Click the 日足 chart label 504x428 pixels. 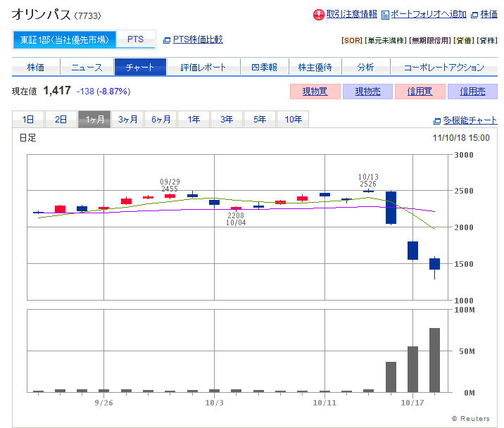(28, 138)
